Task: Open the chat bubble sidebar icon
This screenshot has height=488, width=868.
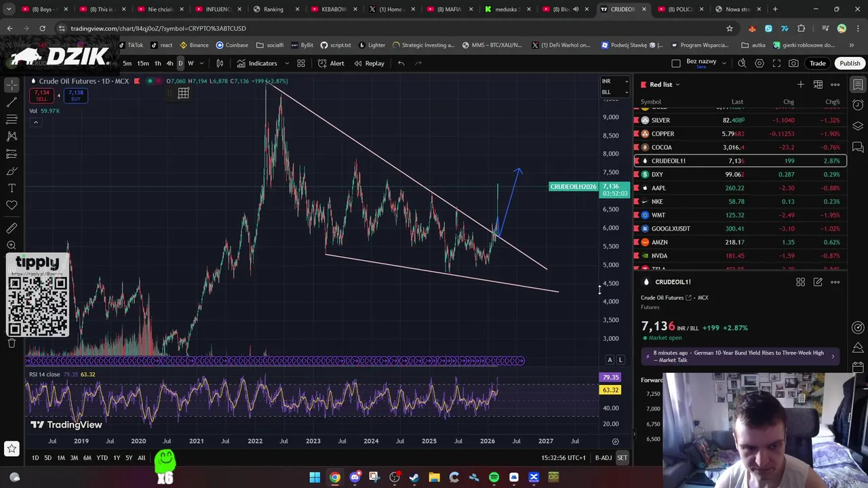Action: pyautogui.click(x=858, y=146)
